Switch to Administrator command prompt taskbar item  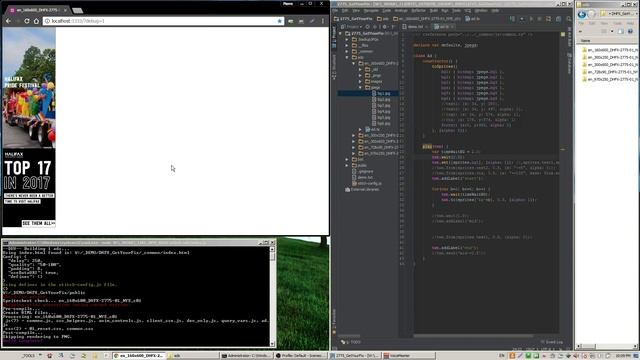tap(246, 356)
